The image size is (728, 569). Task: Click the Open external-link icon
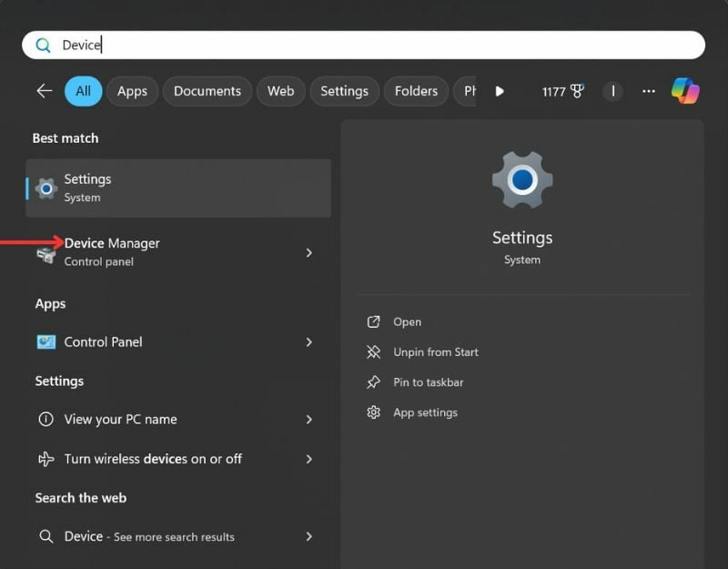click(x=374, y=322)
